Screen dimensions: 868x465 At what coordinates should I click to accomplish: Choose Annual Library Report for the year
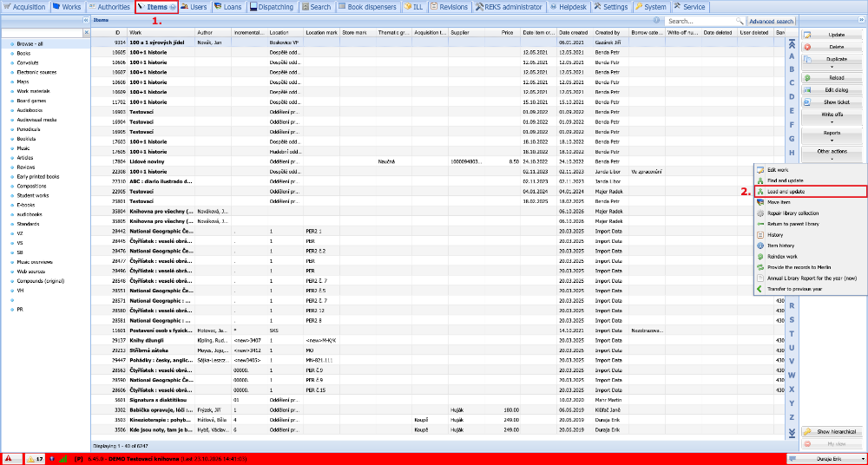click(x=811, y=278)
